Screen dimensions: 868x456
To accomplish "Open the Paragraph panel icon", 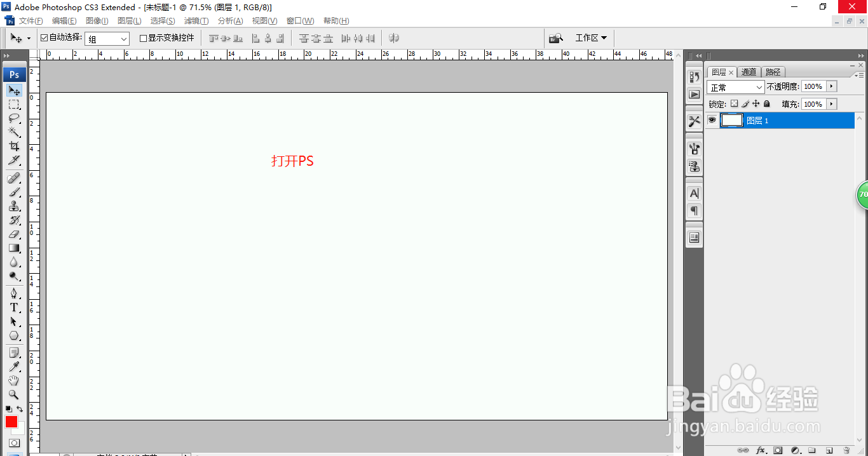I will [695, 211].
